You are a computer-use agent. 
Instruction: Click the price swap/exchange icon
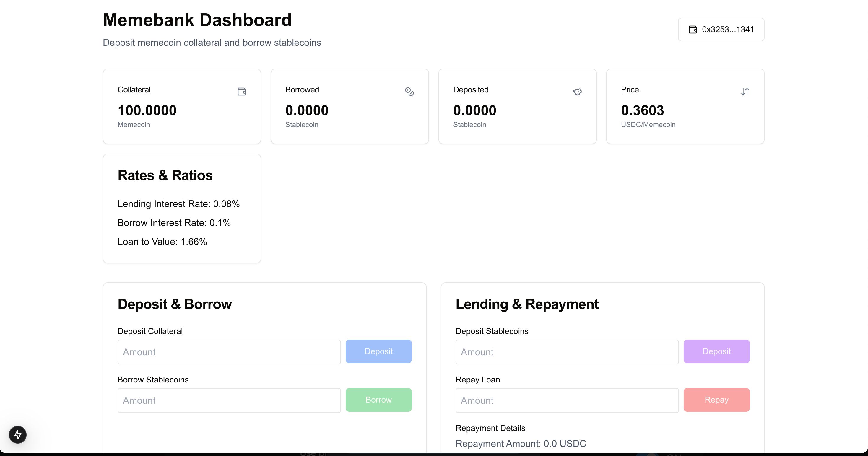(745, 91)
